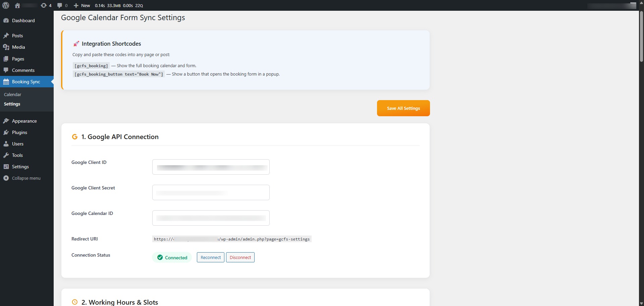The height and width of the screenshot is (306, 644).
Task: Open Tools menu item
Action: (x=27, y=155)
